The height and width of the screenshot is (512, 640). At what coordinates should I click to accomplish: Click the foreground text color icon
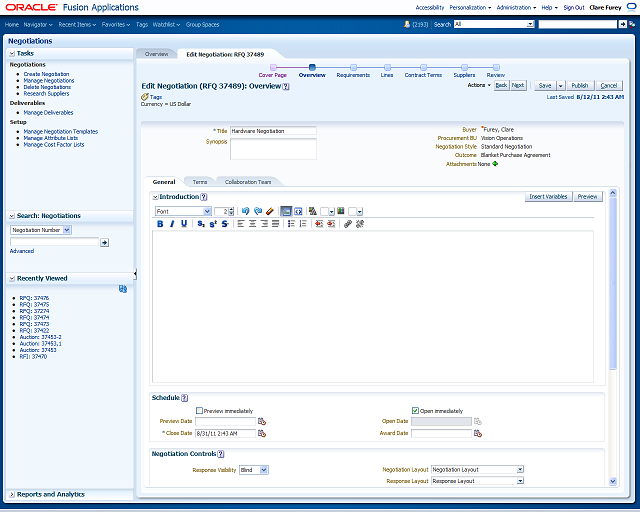click(313, 211)
